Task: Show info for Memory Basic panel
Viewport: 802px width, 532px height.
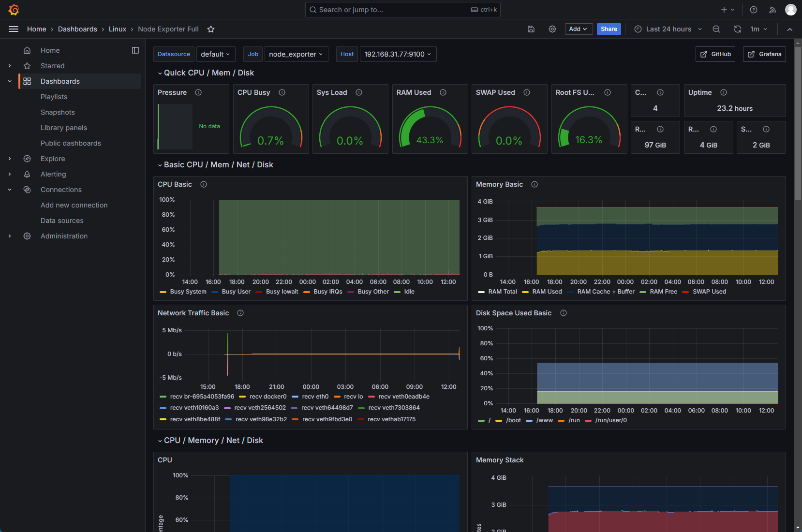Action: point(535,184)
